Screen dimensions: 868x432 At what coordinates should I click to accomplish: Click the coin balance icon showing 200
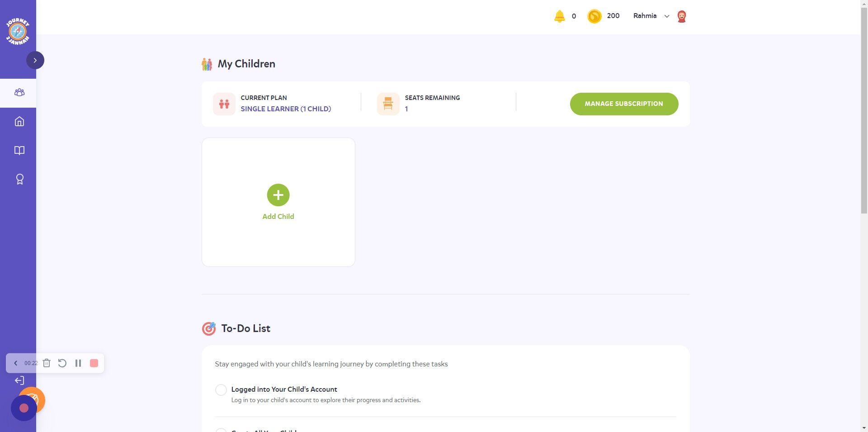(x=594, y=16)
